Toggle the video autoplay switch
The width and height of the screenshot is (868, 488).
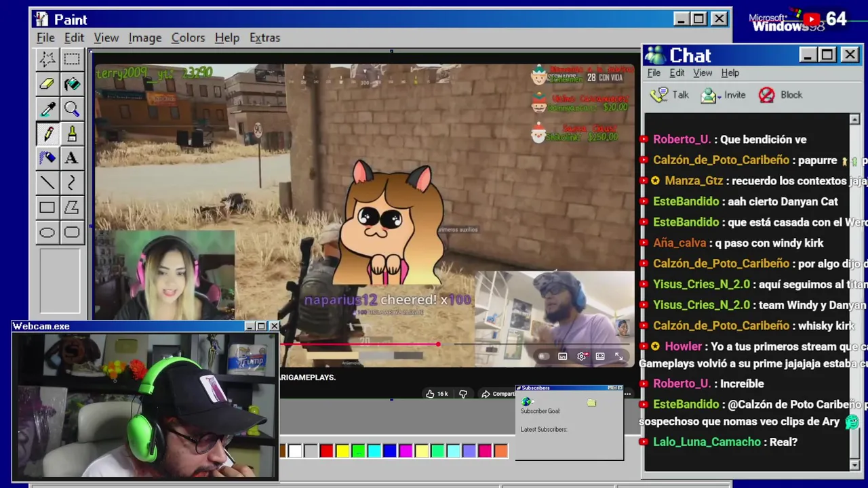pos(543,357)
